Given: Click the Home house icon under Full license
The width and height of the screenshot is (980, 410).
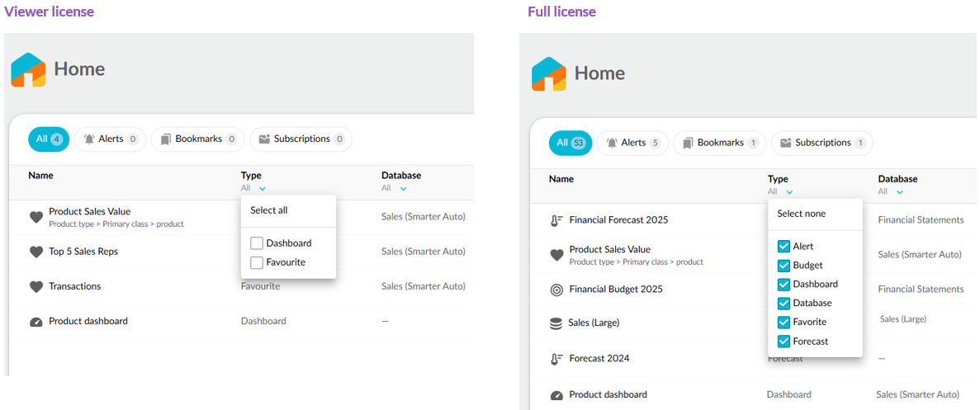Looking at the screenshot, I should coord(549,73).
